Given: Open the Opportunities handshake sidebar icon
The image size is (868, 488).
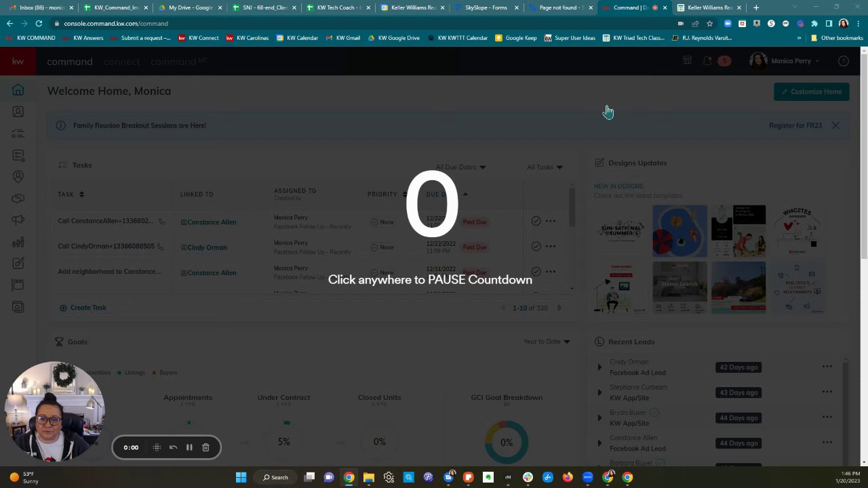Looking at the screenshot, I should 18,199.
